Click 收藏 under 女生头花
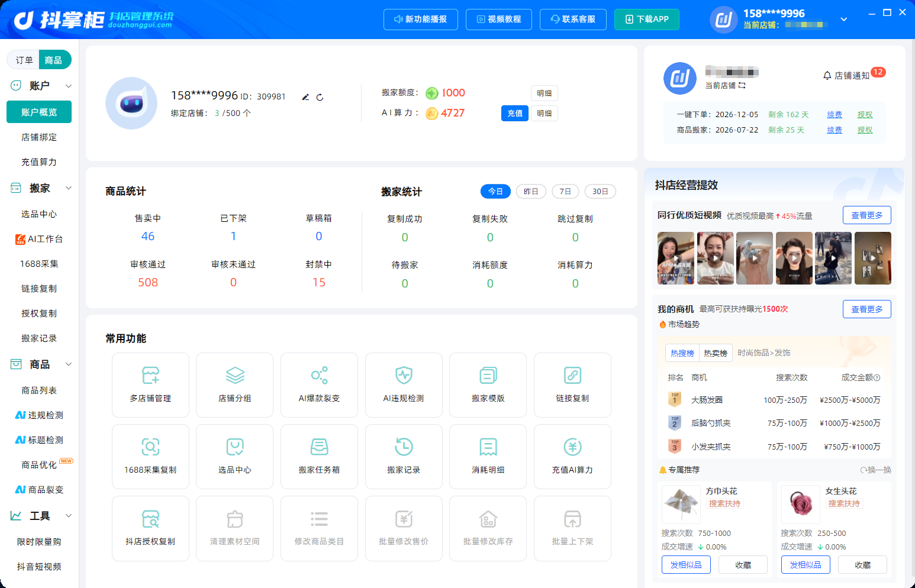 (x=862, y=565)
